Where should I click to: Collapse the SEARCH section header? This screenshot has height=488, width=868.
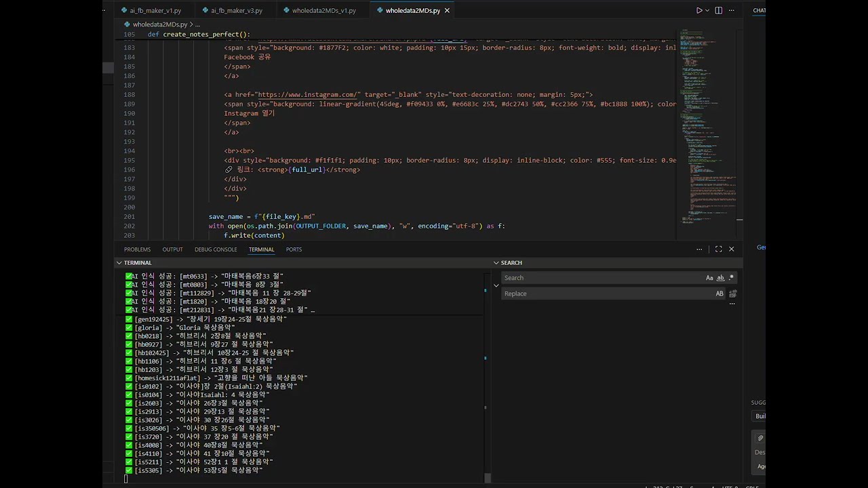point(617,262)
